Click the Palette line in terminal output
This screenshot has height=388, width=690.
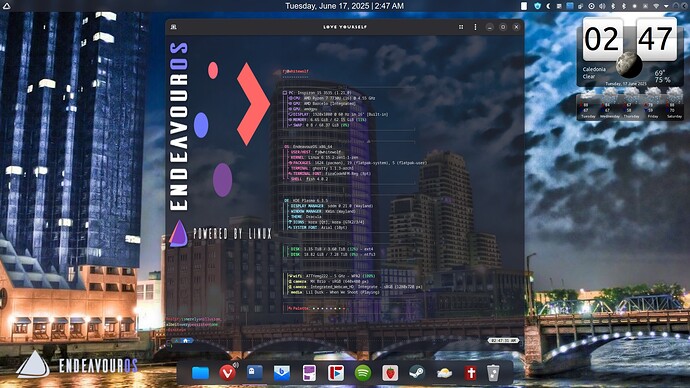point(316,308)
